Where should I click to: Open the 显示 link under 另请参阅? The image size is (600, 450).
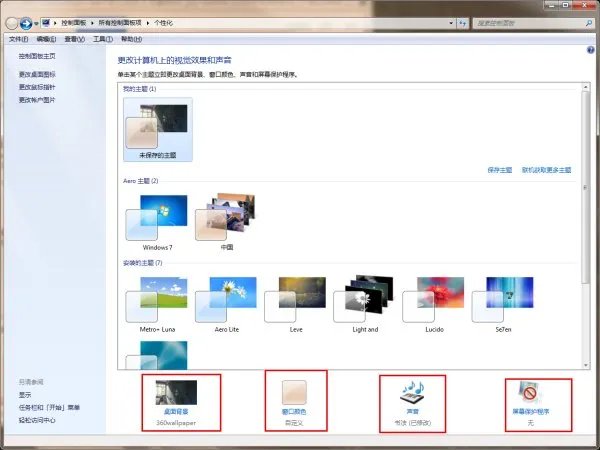pyautogui.click(x=25, y=395)
